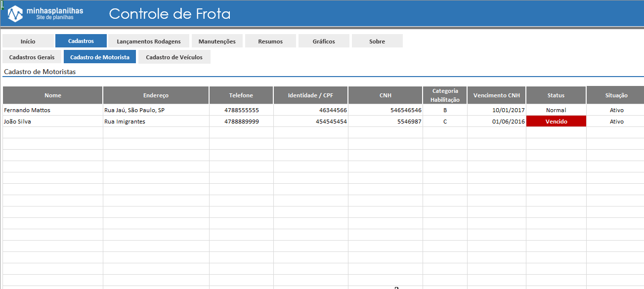644x289 pixels.
Task: Click the Identidade / CPF column header
Action: point(310,95)
